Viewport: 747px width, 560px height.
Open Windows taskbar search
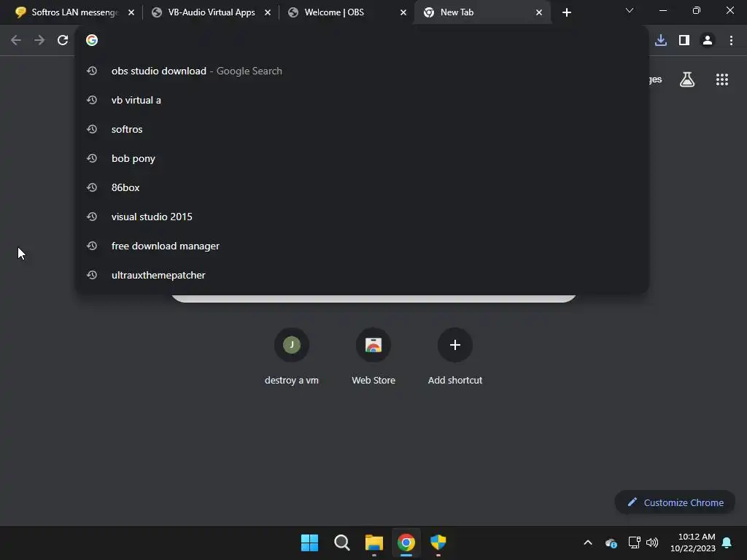click(x=341, y=542)
